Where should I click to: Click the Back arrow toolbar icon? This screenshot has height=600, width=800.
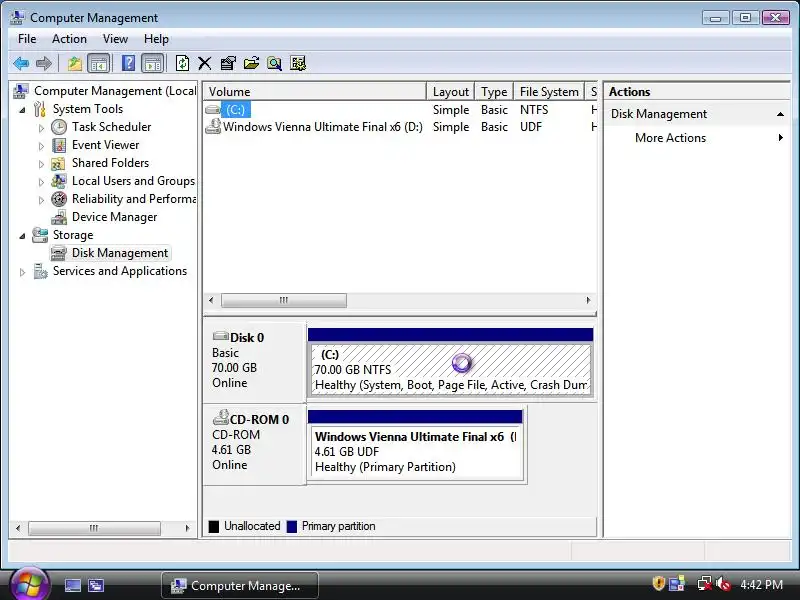pyautogui.click(x=21, y=63)
